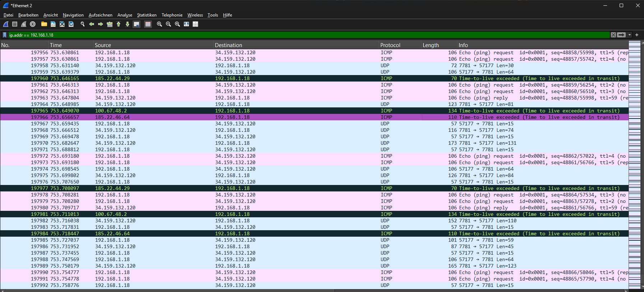This screenshot has width=644, height=292.
Task: Save the capture file
Action: click(53, 24)
